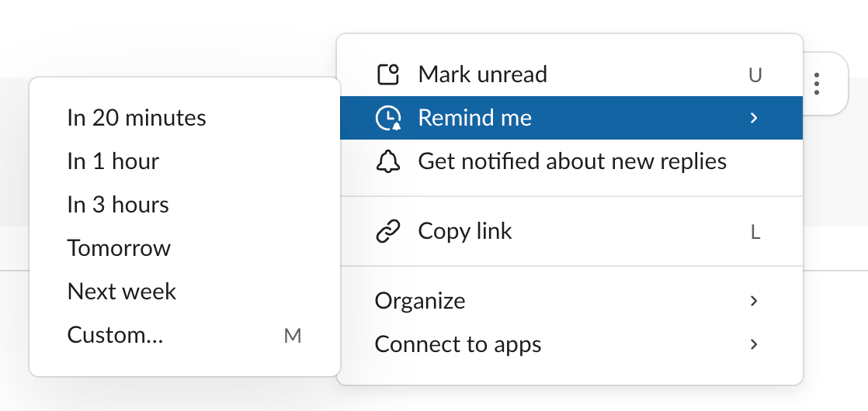Click the Remind me label
This screenshot has width=868, height=411.
click(475, 118)
